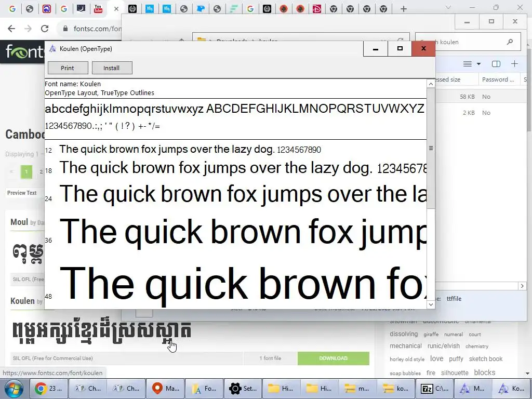Viewport: 532px width, 399px height.
Task: Open the Settings gear taskbar item
Action: [243, 389]
